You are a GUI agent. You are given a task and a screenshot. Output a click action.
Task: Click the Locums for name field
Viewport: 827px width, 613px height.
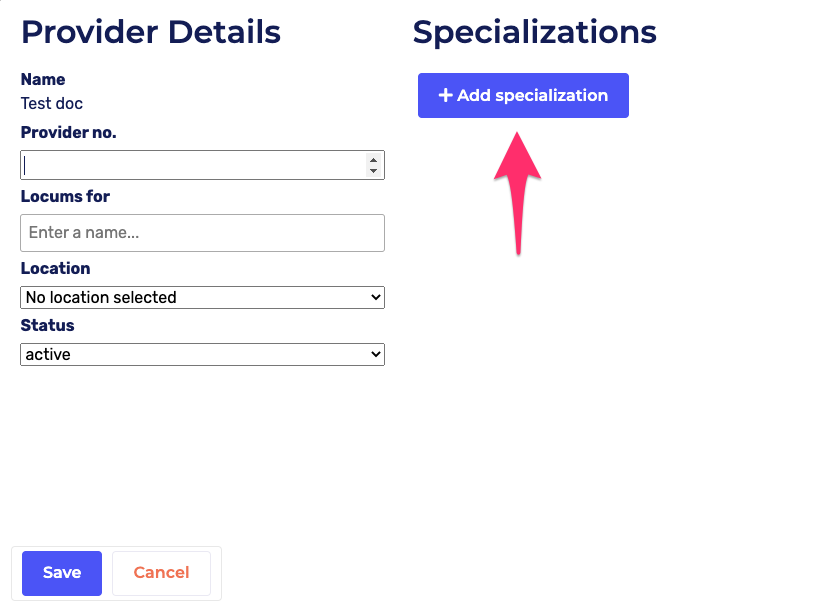202,233
